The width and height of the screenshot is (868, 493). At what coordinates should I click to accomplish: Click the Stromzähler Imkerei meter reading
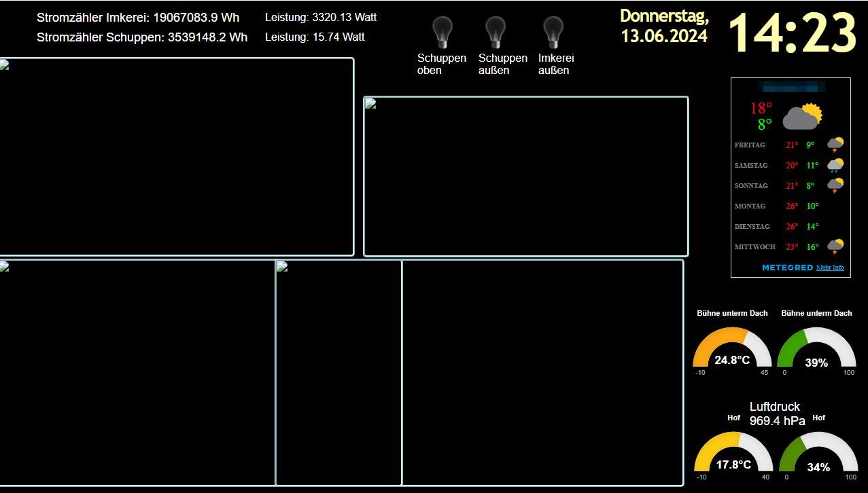[142, 18]
